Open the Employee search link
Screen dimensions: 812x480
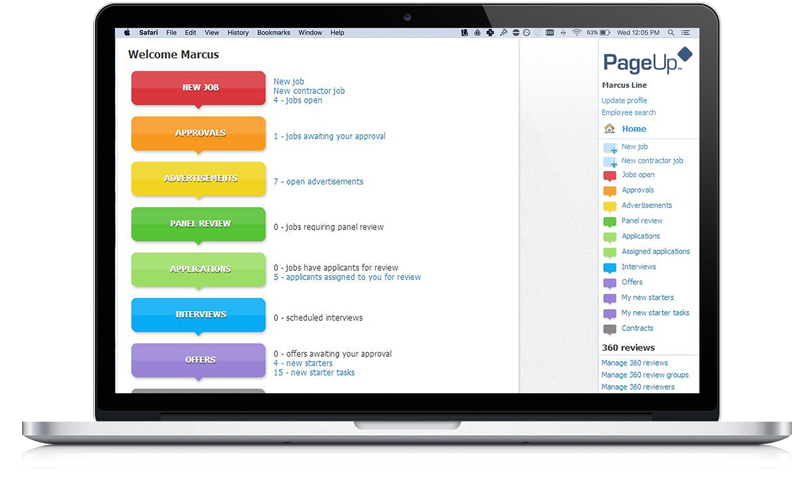pos(629,112)
